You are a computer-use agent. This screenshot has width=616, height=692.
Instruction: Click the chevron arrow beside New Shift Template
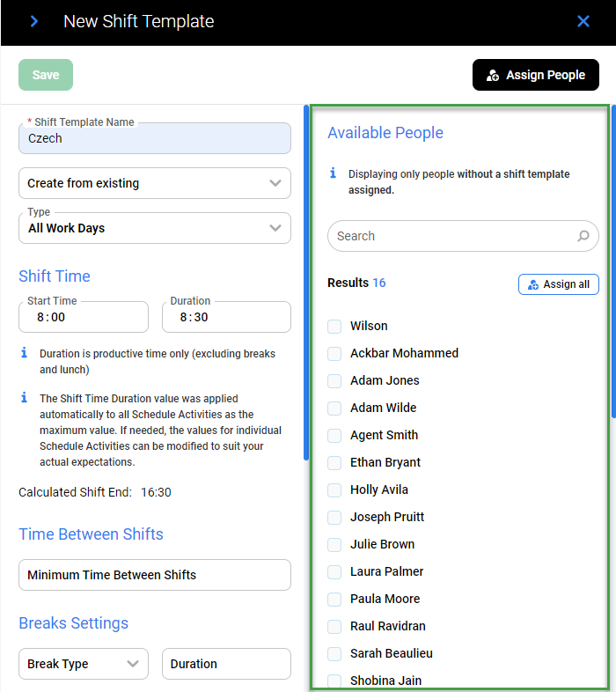(x=34, y=21)
